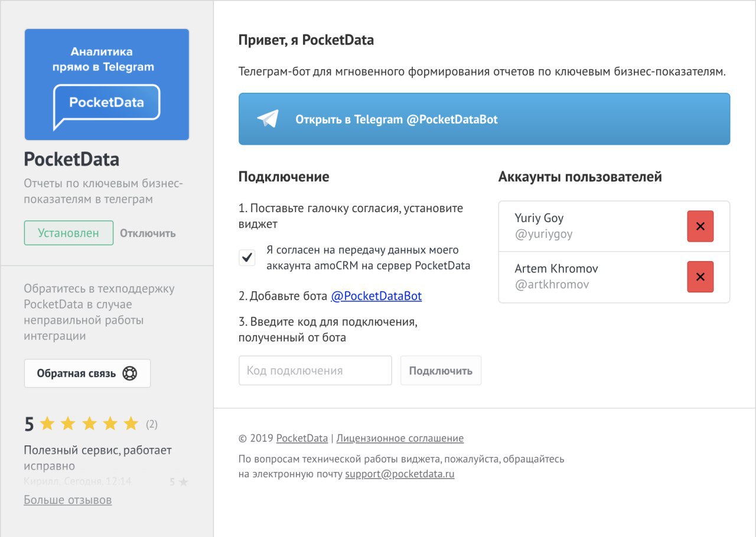Click the third rating star
This screenshot has width=756, height=537.
coord(89,424)
